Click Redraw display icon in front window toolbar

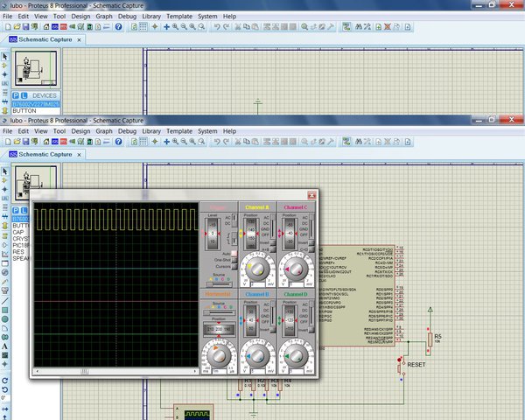pyautogui.click(x=134, y=142)
